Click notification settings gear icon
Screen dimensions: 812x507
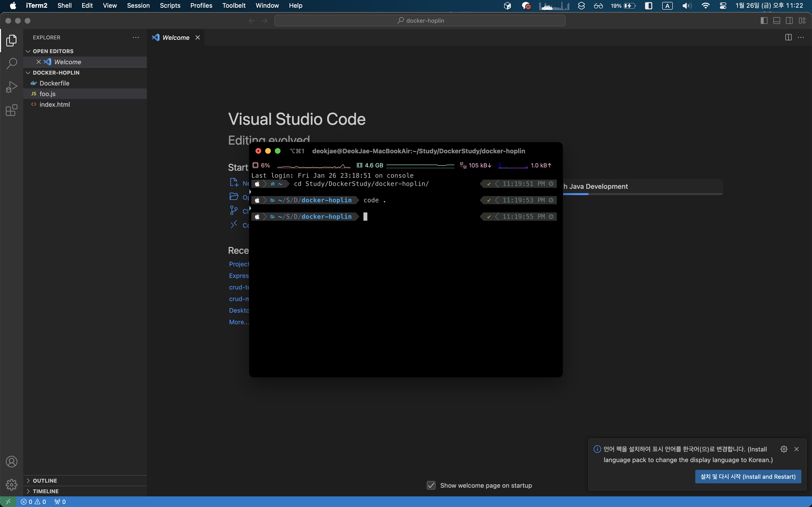784,449
